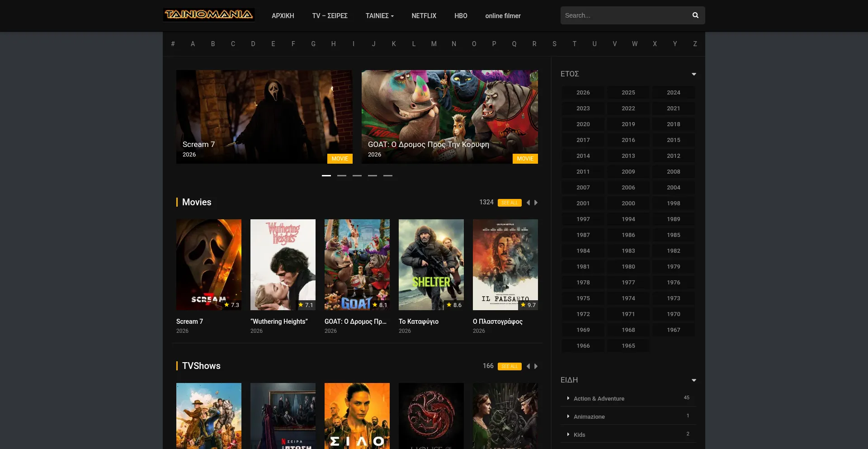Click the 8.6 rating on Shelter
The height and width of the screenshot is (449, 868).
pyautogui.click(x=454, y=305)
